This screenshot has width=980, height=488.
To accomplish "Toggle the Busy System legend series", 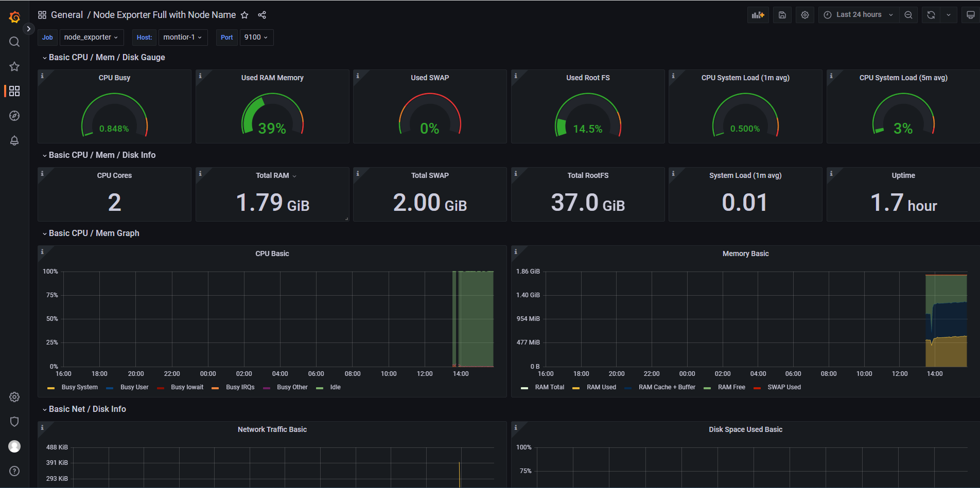I will pyautogui.click(x=79, y=387).
